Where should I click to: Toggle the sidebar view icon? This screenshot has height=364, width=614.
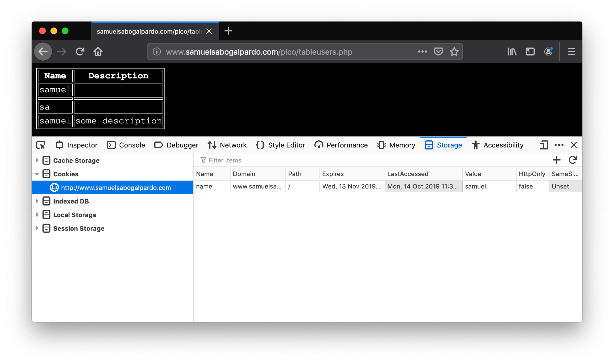(530, 52)
